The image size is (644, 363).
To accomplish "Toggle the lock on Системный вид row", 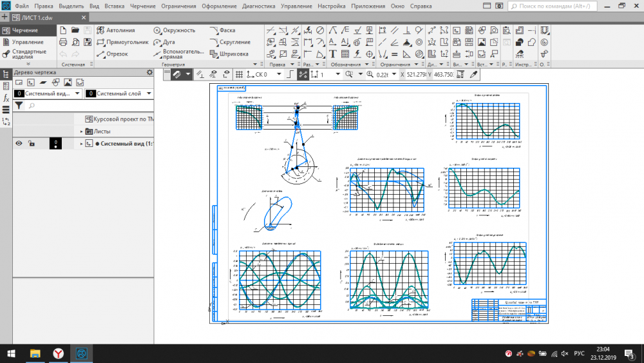I will tap(31, 144).
